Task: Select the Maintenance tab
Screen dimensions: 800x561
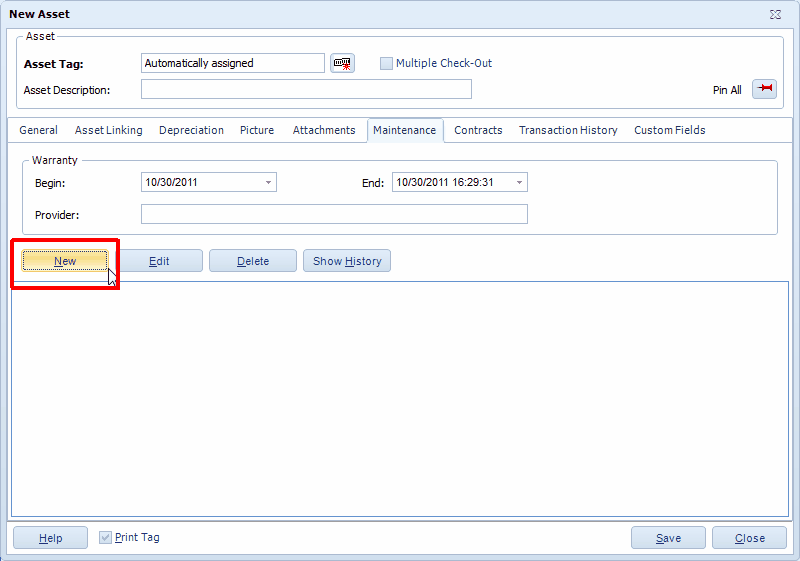Action: pos(405,130)
